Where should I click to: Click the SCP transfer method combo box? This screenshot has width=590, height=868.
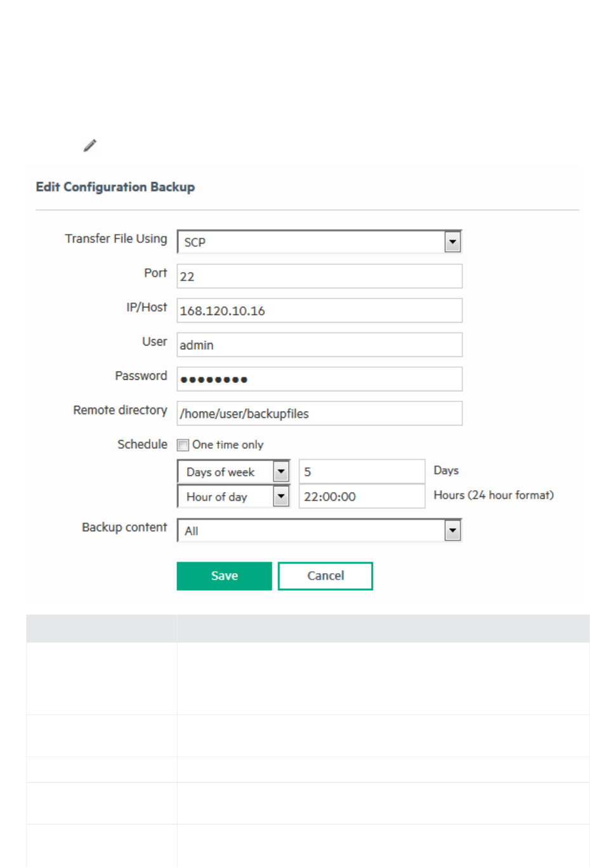[x=311, y=242]
